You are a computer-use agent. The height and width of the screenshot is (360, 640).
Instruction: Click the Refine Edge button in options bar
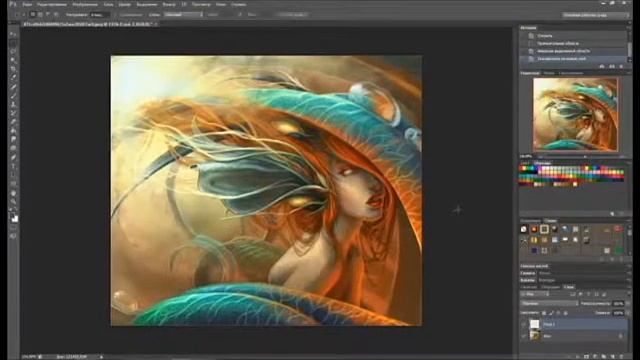291,14
